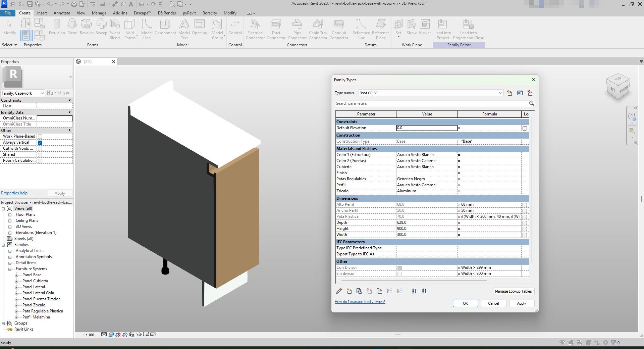This screenshot has width=644, height=349.
Task: Click the Component tool
Action: tap(165, 27)
